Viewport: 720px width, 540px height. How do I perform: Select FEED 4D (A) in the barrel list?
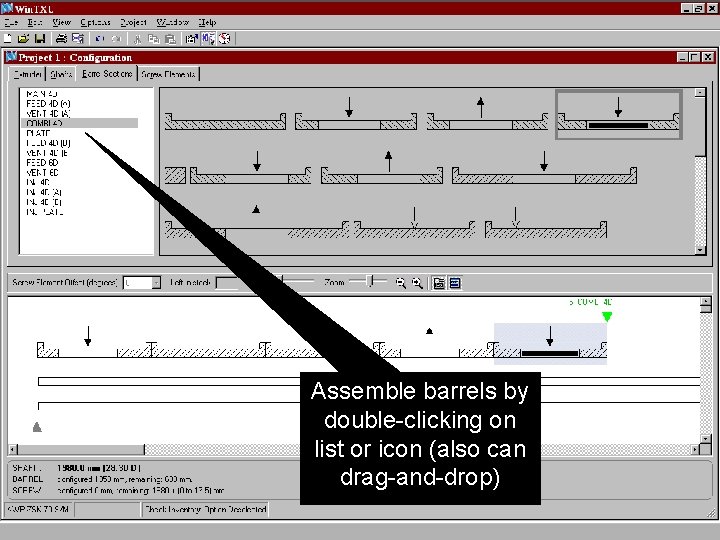click(x=48, y=104)
